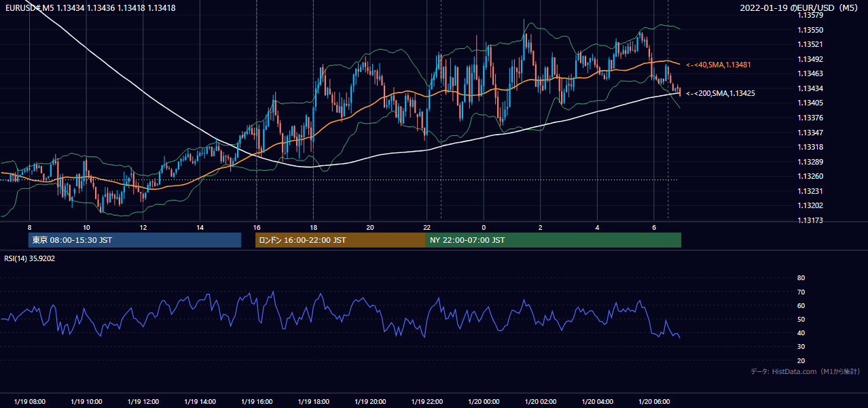Click the 1/19 08:00 bottom time label

29,402
